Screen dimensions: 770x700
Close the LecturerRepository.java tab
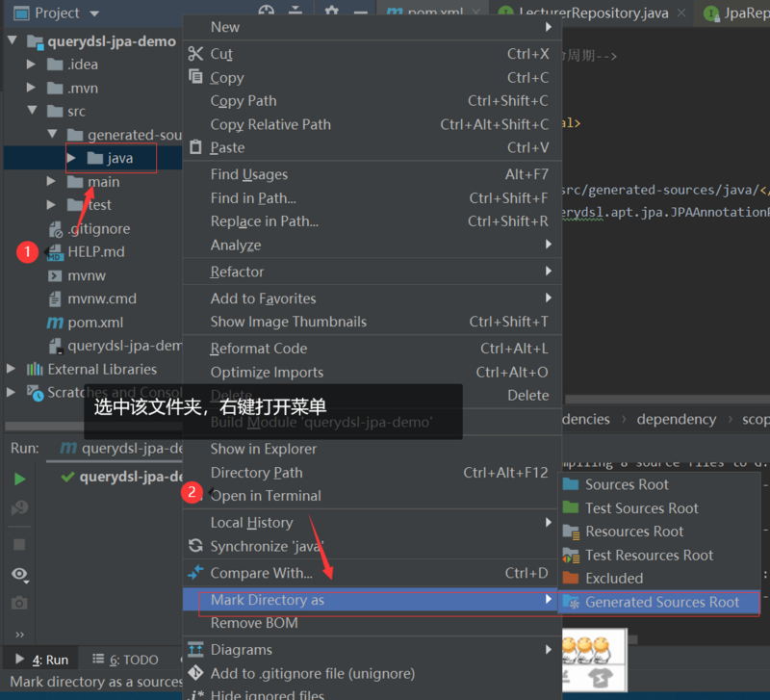pos(681,13)
